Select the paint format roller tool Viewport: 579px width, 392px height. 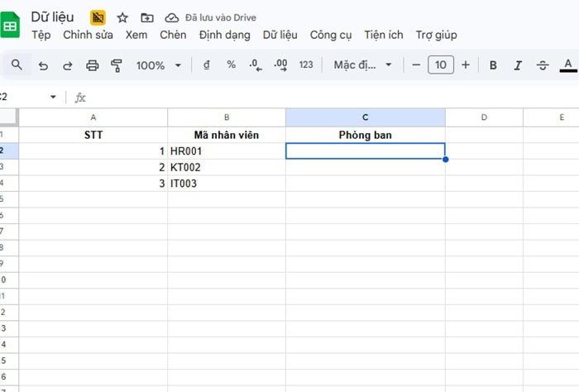[117, 65]
